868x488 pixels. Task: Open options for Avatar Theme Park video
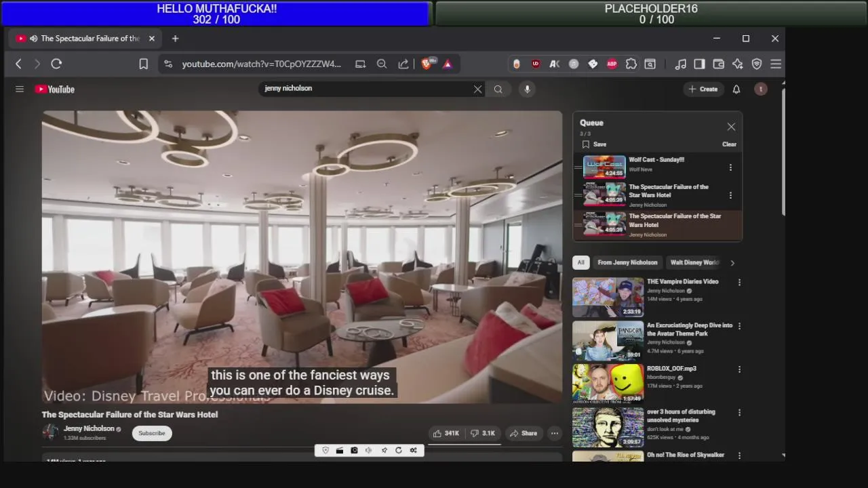pyautogui.click(x=739, y=326)
